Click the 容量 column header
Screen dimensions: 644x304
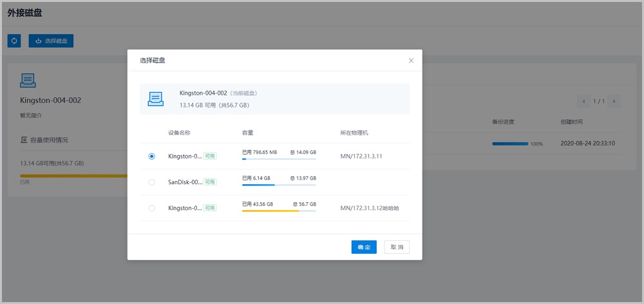(247, 133)
